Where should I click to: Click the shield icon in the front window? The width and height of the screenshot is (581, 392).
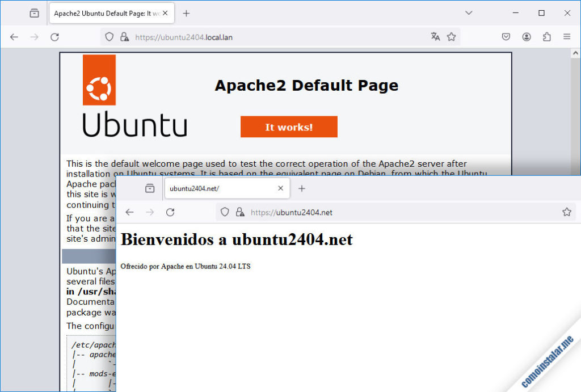coord(225,212)
